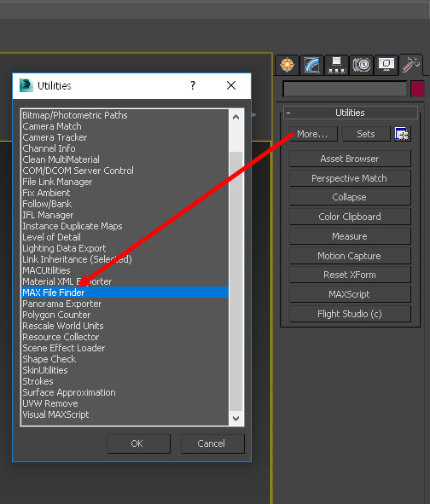Click the list scrollbar down arrow
The height and width of the screenshot is (504, 430).
(x=235, y=418)
